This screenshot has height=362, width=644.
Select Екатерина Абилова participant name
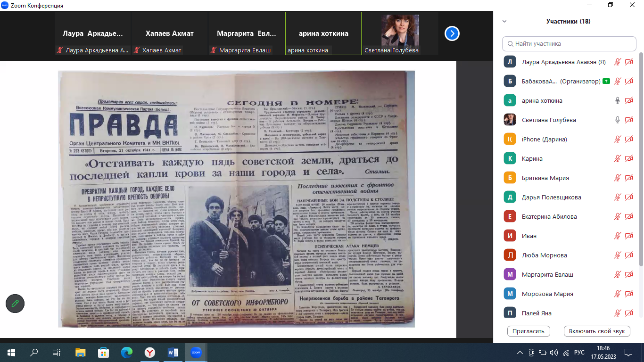549,216
